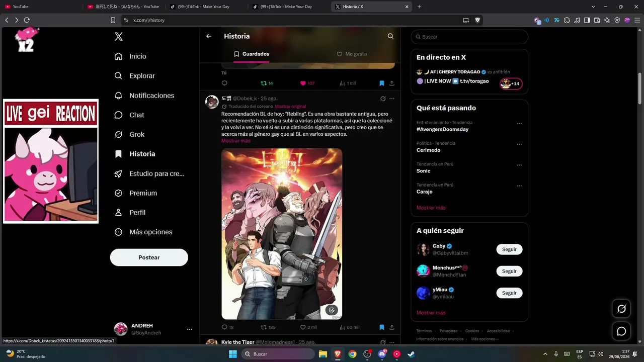This screenshot has height=362, width=644.
Task: Toggle repost on the post with 14 reposts
Action: [x=267, y=83]
